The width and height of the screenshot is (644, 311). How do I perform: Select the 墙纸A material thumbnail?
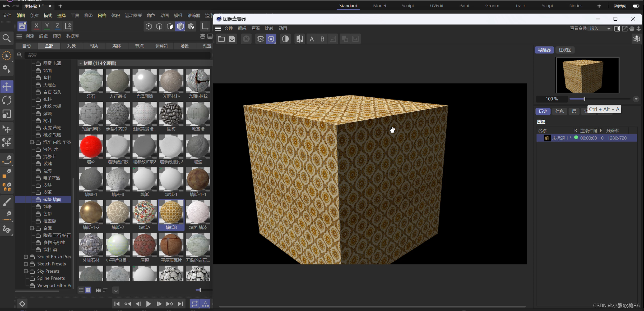tap(144, 212)
